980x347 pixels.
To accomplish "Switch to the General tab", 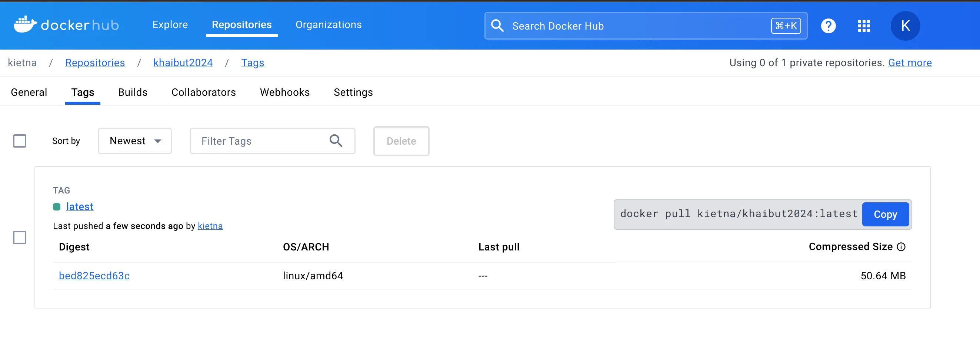I will (x=29, y=92).
